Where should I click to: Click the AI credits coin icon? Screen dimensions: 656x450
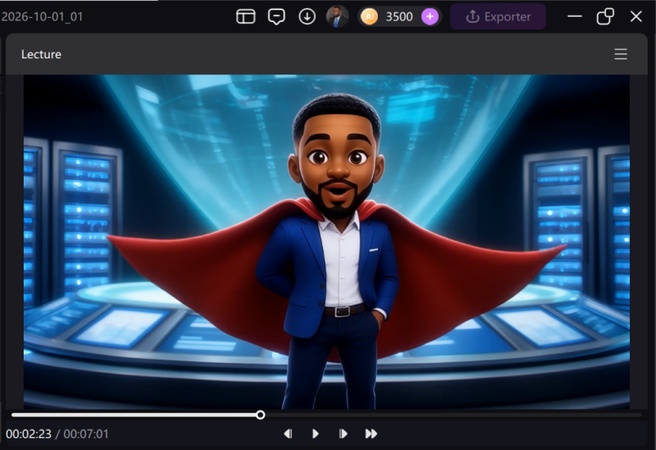click(369, 17)
